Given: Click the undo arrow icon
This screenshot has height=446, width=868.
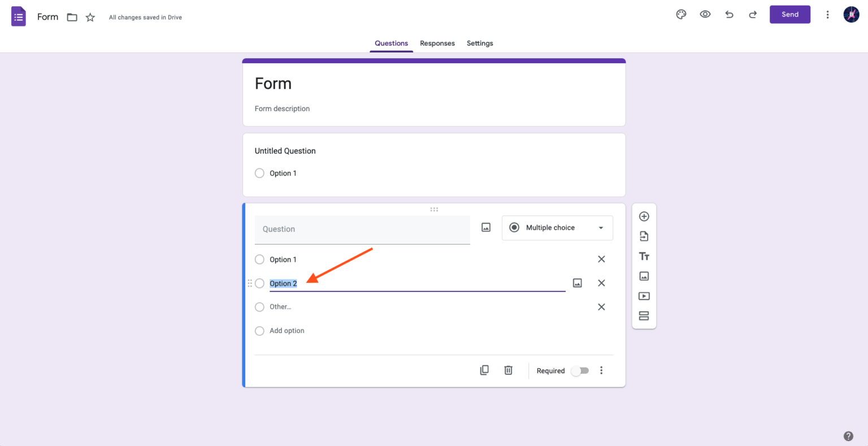Looking at the screenshot, I should (729, 15).
